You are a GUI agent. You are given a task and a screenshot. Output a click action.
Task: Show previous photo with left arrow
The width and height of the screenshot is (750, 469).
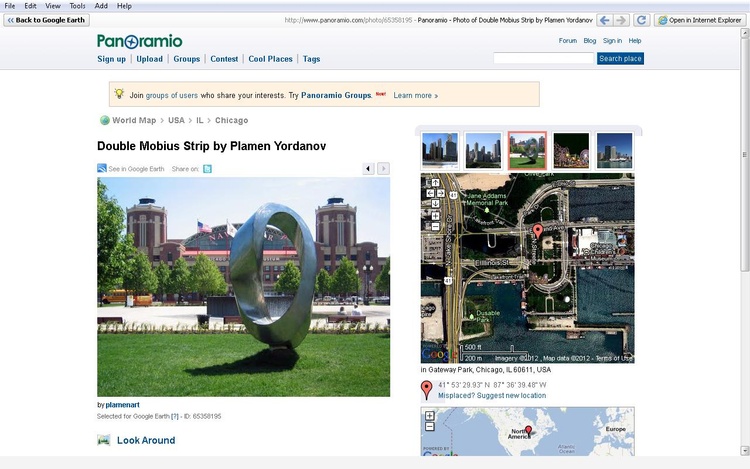(x=368, y=169)
